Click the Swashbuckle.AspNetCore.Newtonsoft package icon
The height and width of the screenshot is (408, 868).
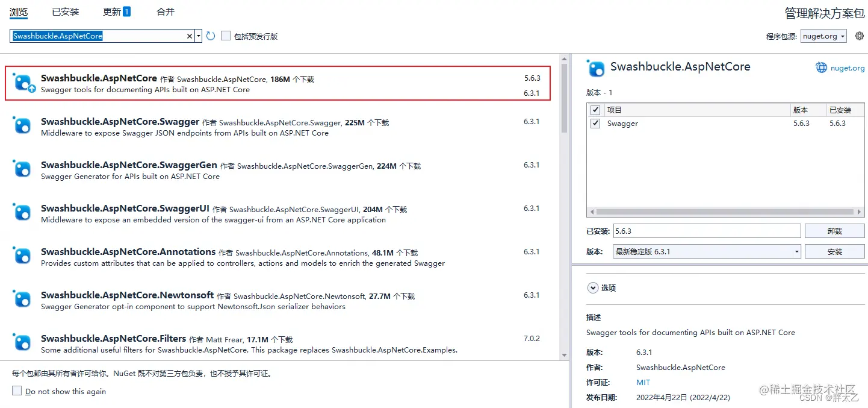tap(22, 299)
